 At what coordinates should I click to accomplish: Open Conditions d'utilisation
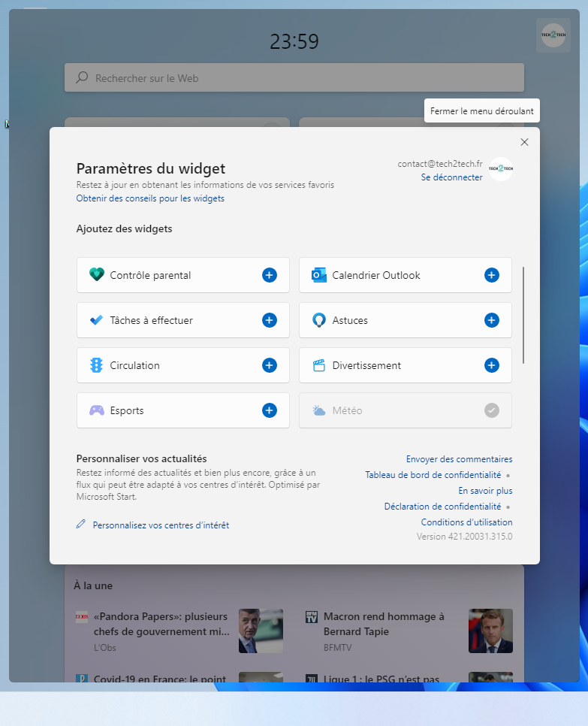click(x=466, y=522)
